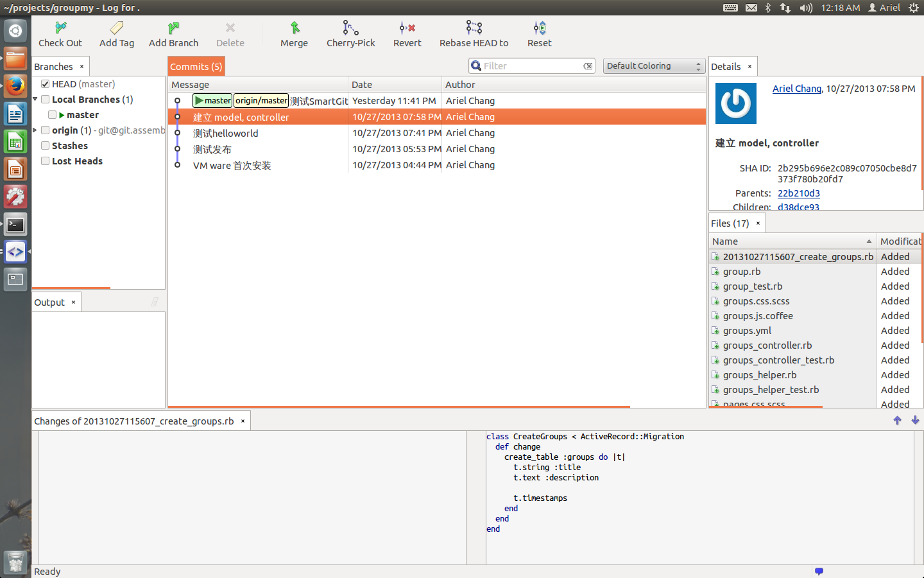Open Files manager from the launcher
Image resolution: width=924 pixels, height=578 pixels.
coord(15,58)
